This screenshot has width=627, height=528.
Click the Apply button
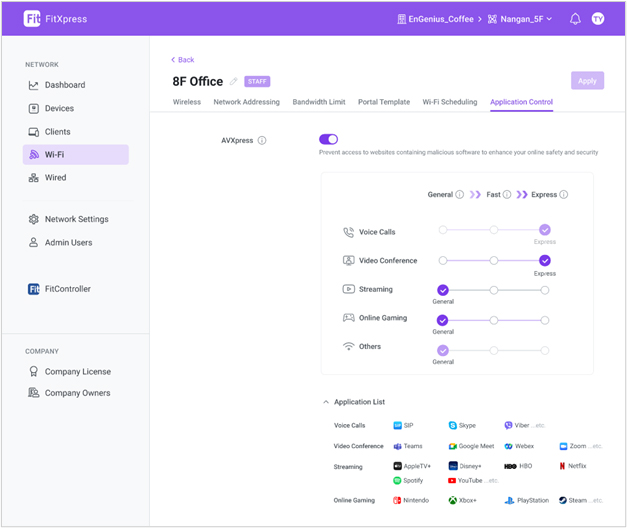tap(587, 81)
